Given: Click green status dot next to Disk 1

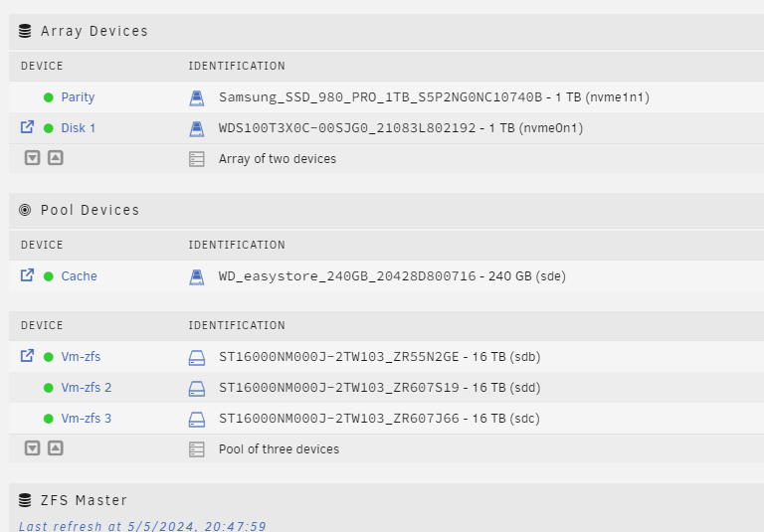Looking at the screenshot, I should tap(48, 128).
